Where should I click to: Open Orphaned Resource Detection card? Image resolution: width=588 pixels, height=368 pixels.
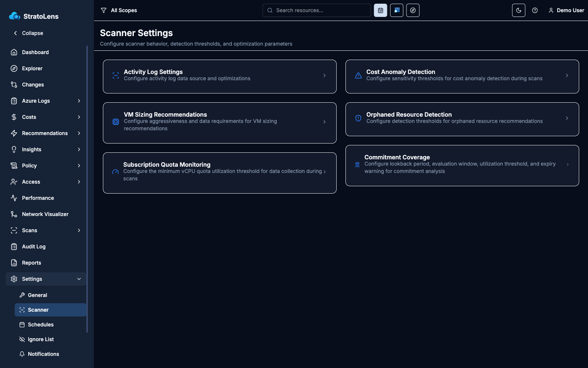coord(462,119)
